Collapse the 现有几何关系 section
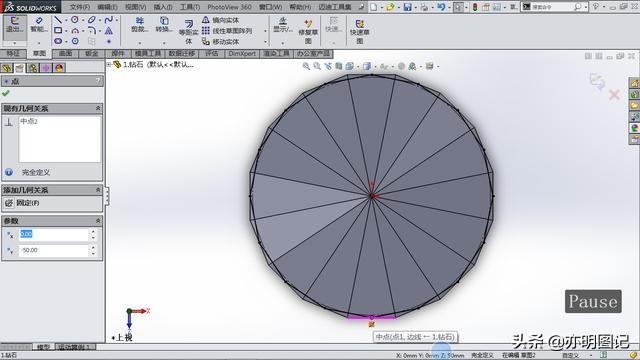640x360 pixels. [x=98, y=108]
